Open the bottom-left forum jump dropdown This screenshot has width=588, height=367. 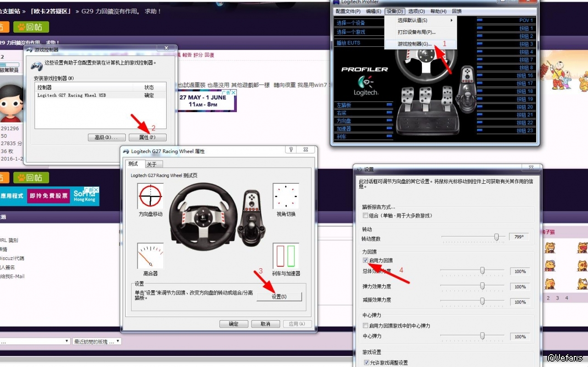pos(35,341)
